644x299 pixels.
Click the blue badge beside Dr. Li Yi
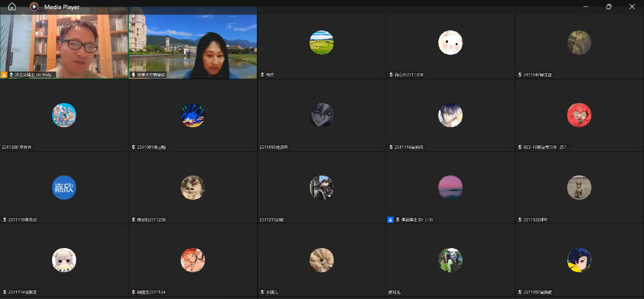(x=390, y=220)
